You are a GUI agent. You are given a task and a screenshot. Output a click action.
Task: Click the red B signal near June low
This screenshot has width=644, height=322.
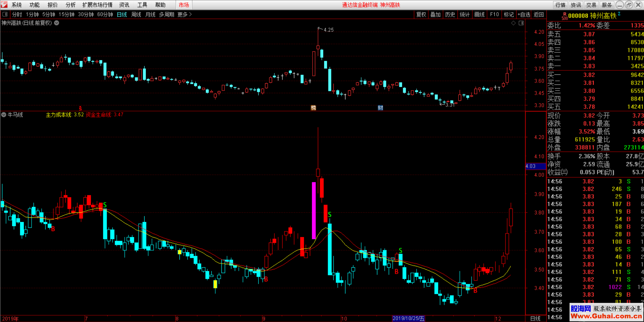pos(53,229)
